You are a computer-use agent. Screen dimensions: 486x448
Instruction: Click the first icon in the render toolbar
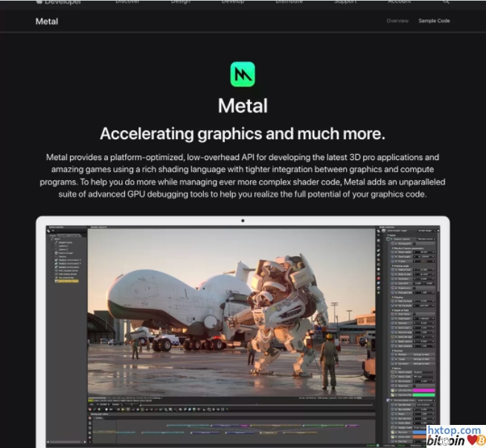pos(91,409)
